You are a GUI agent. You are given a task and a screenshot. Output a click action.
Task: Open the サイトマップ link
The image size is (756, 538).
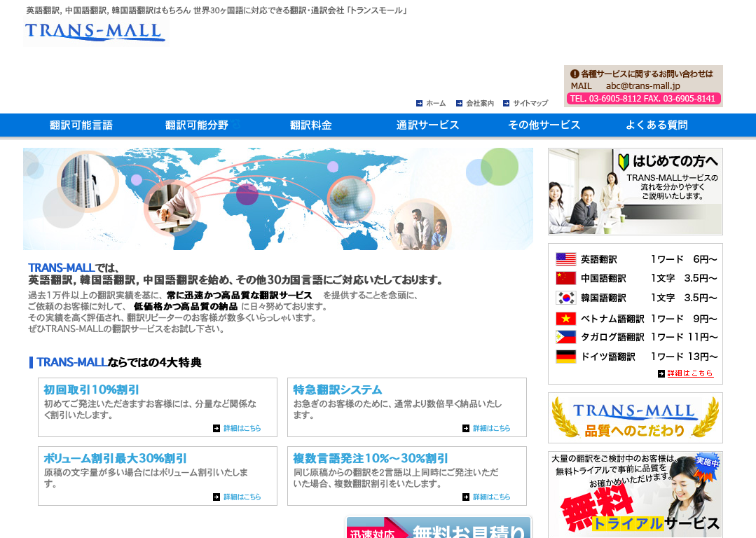coord(530,103)
